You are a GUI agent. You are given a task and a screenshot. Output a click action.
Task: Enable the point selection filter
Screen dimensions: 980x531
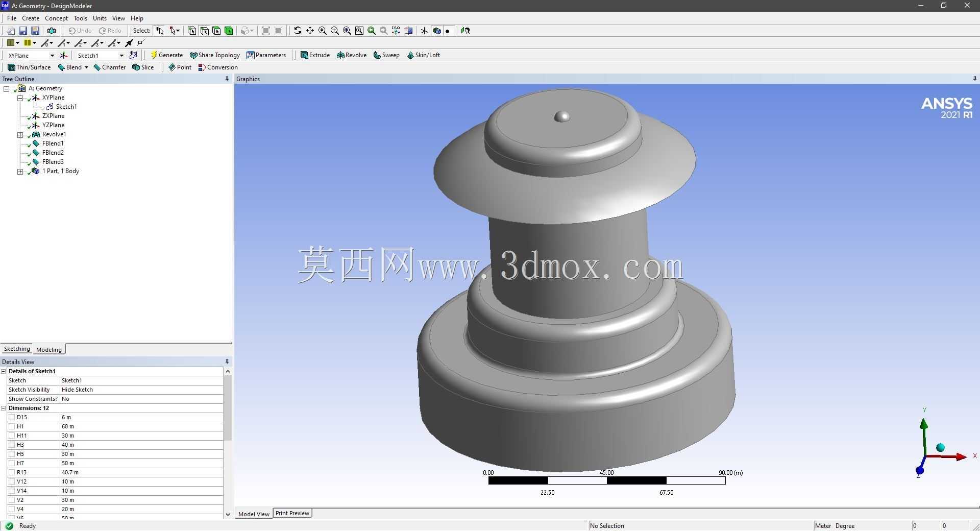coord(192,31)
